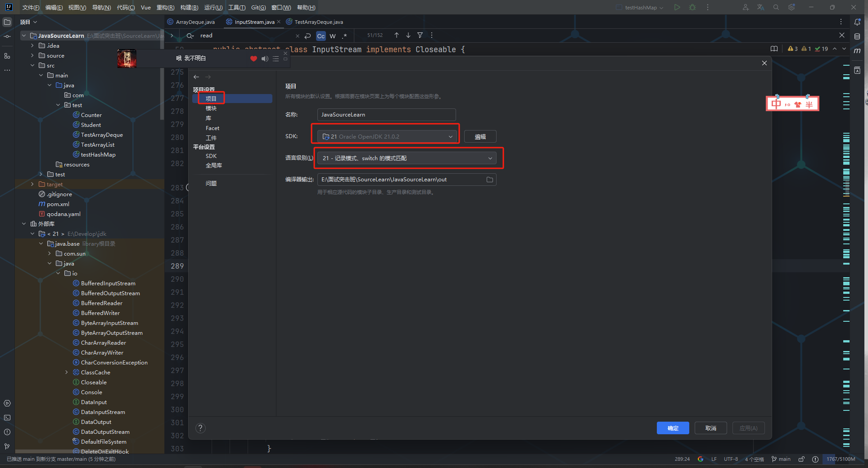Open the 文件(F) menu
868x468 pixels.
[31, 8]
